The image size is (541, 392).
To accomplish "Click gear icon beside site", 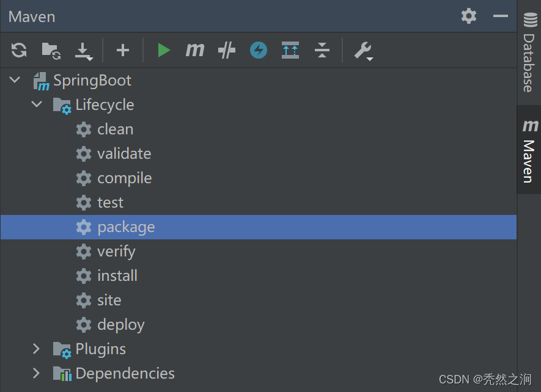I will [84, 301].
